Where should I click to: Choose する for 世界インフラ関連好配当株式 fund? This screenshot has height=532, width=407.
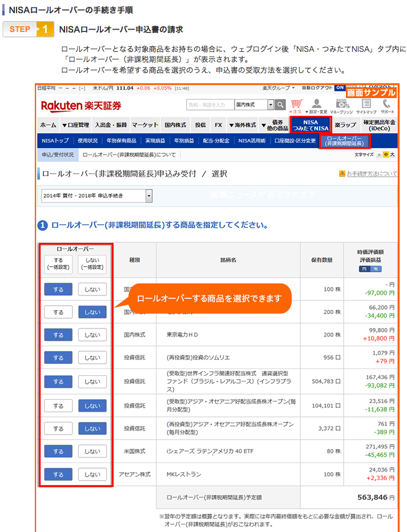pos(58,381)
